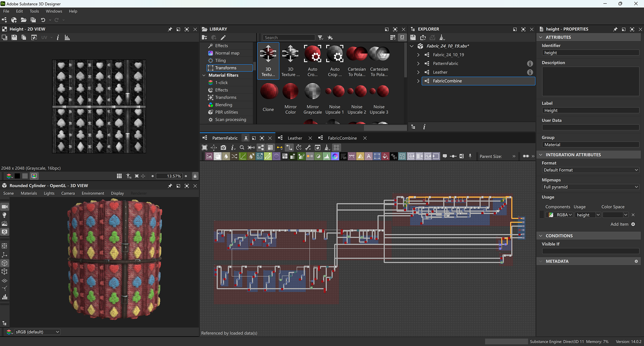Add a Text node from graph toolbar

pos(369,156)
